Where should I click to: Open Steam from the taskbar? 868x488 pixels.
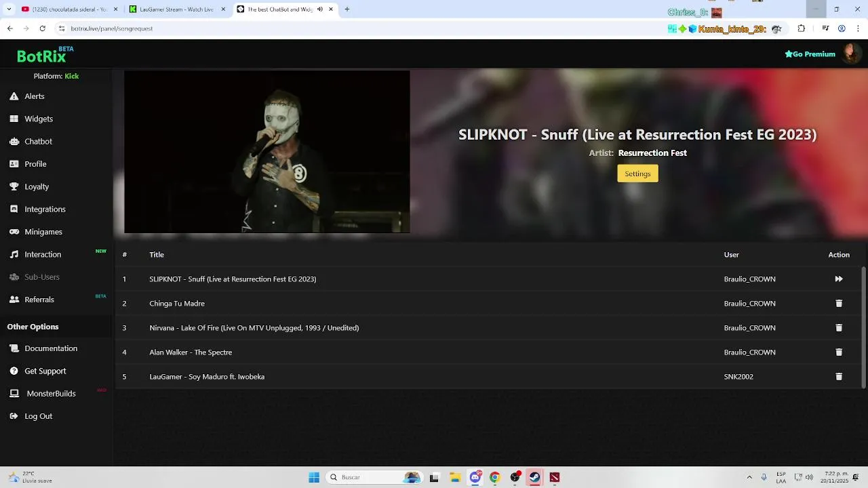[x=534, y=477]
